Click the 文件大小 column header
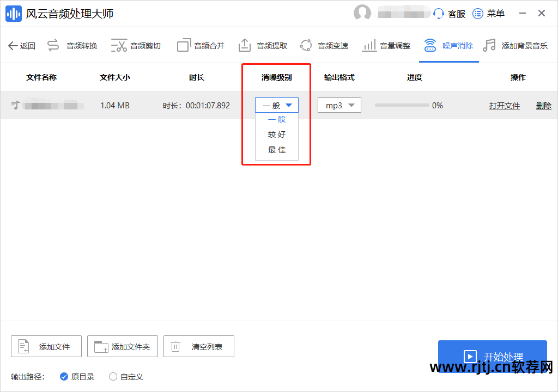Image resolution: width=558 pixels, height=392 pixels. pos(115,77)
